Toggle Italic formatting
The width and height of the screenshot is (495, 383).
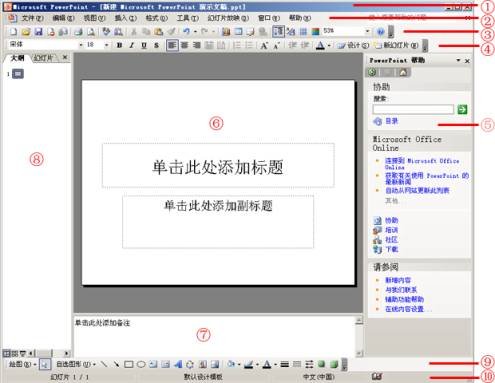point(132,45)
